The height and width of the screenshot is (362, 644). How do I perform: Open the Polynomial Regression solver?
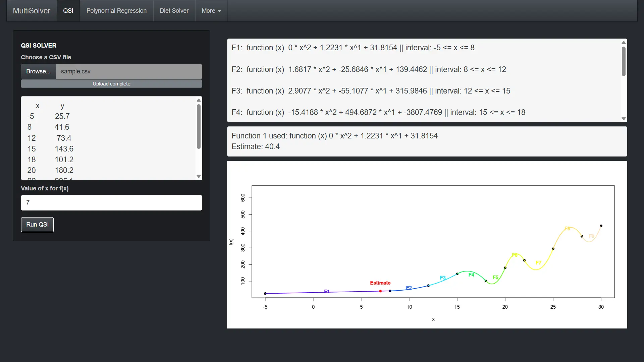pyautogui.click(x=116, y=11)
